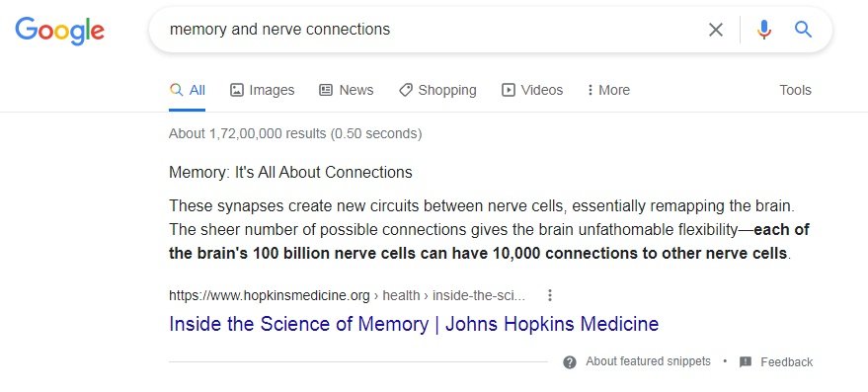Expand the More options menu

tap(608, 90)
